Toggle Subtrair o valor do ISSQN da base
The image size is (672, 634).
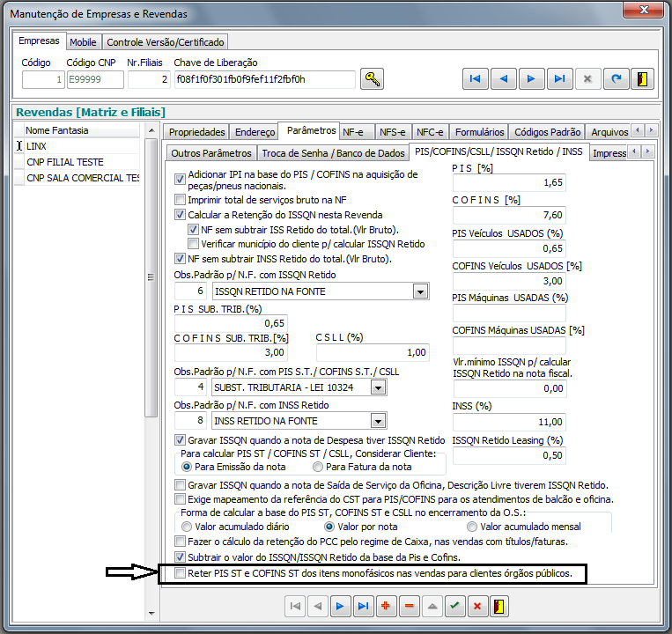click(180, 557)
